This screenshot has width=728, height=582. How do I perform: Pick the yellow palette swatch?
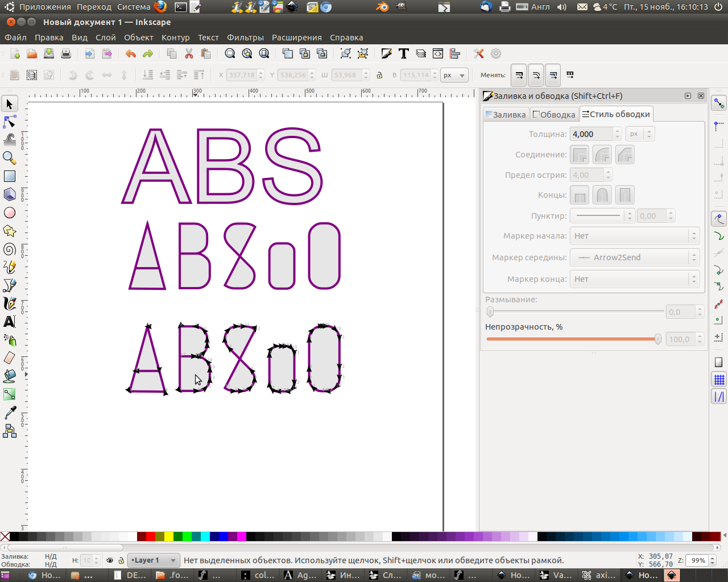169,536
